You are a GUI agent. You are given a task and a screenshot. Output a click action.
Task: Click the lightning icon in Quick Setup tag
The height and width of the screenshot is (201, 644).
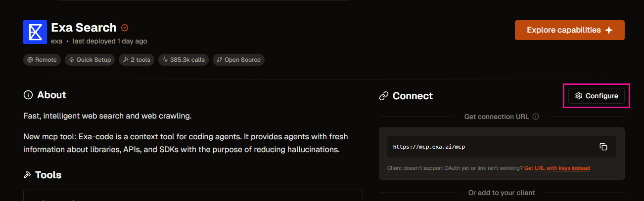click(72, 60)
